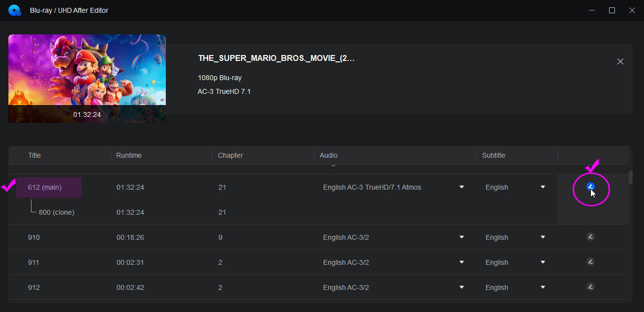Select the 612 (main) title row
Screen dimensions: 644x312
point(45,187)
